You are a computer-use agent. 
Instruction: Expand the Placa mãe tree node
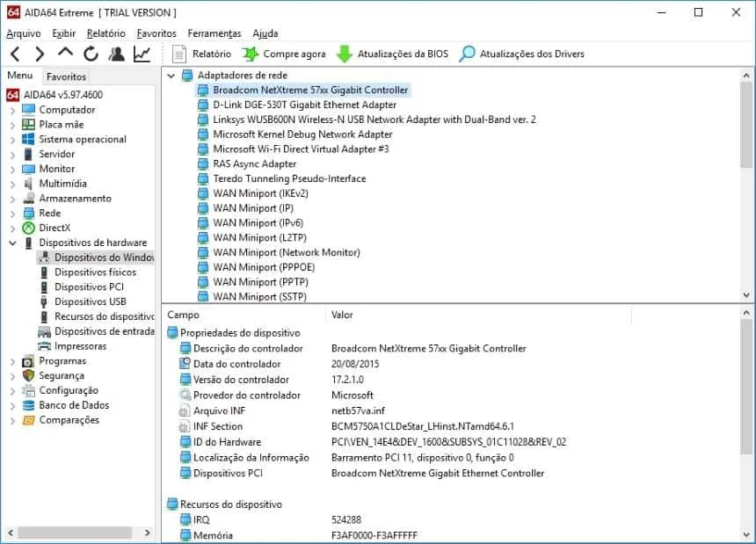(12, 126)
